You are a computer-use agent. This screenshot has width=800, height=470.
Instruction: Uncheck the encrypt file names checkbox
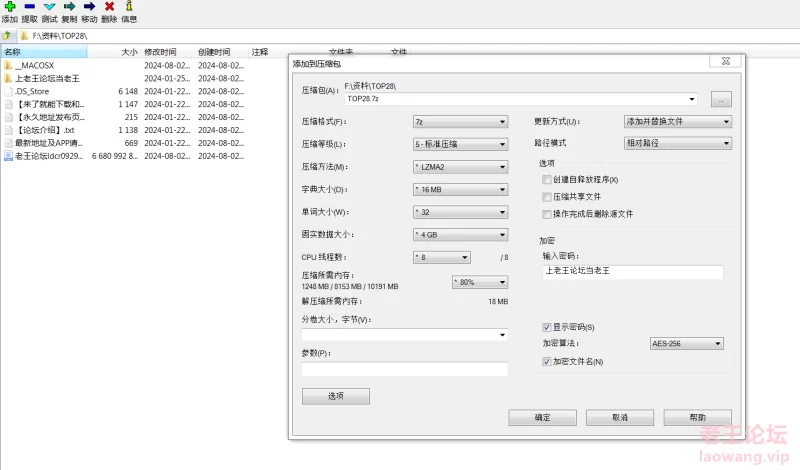pyautogui.click(x=545, y=361)
